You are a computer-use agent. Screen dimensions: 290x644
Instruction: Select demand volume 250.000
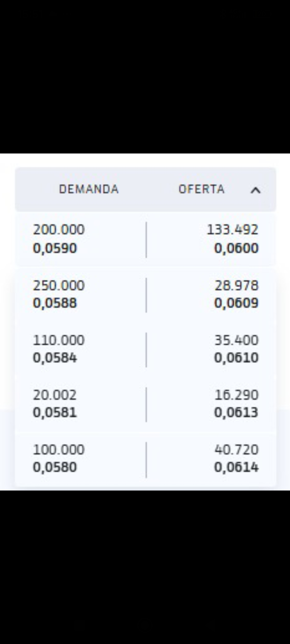coord(59,286)
